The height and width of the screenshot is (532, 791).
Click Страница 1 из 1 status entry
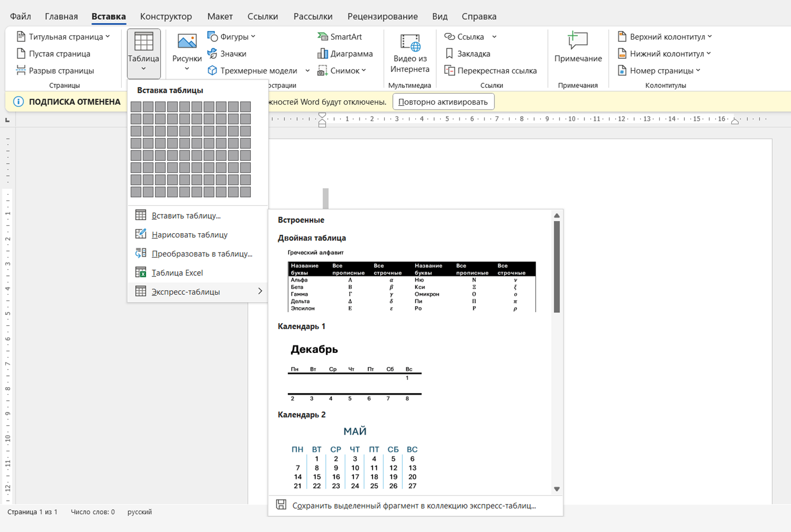32,512
